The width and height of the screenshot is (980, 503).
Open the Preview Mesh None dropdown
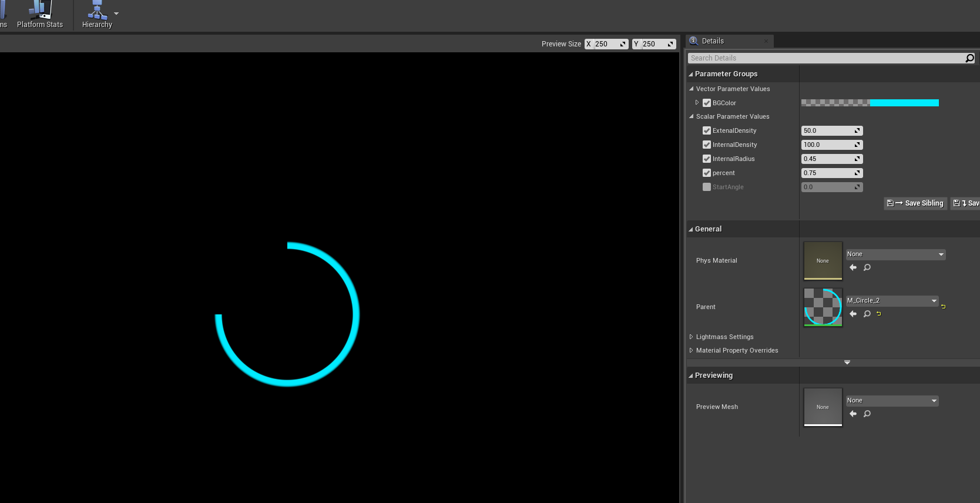click(892, 401)
